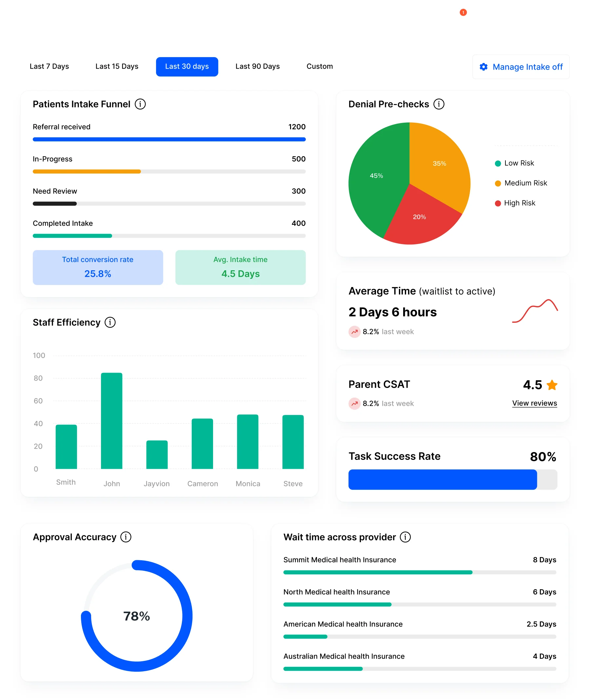590x700 pixels.
Task: Open info for Staff Efficiency
Action: (110, 322)
